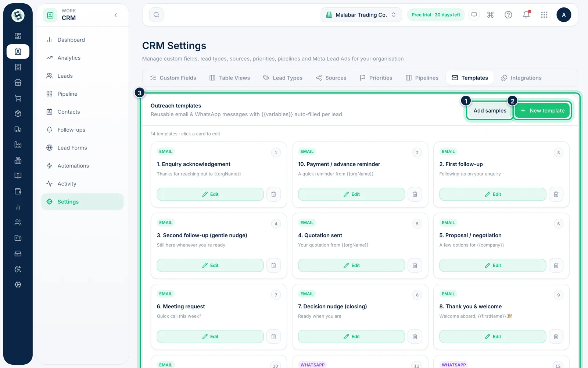Open the gear settings icon in left rail
This screenshot has height=368, width=588.
tap(18, 284)
